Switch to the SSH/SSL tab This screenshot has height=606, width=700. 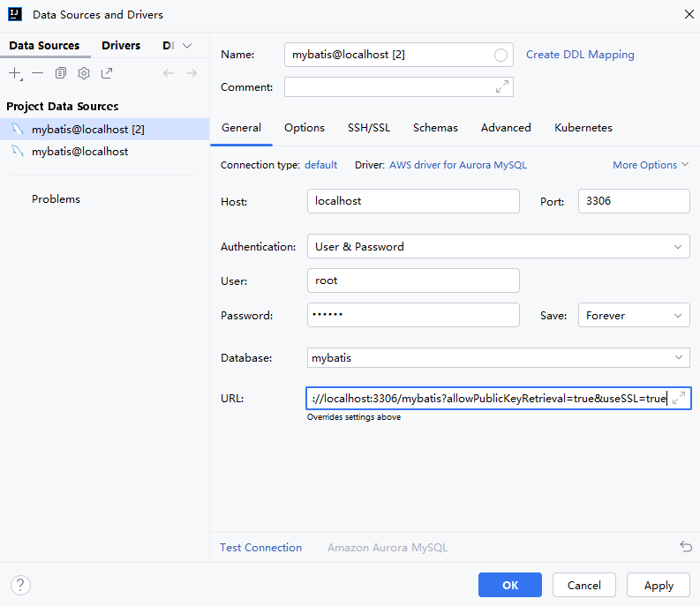[369, 128]
